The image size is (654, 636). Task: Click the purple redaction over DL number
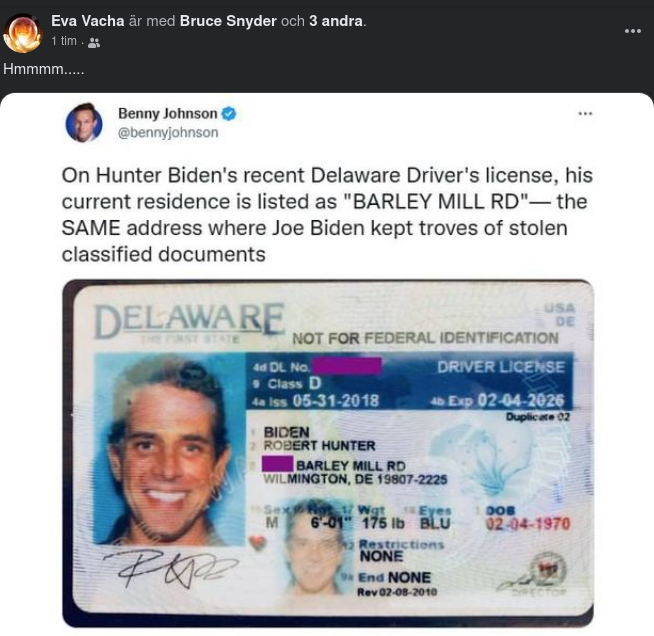[x=347, y=367]
